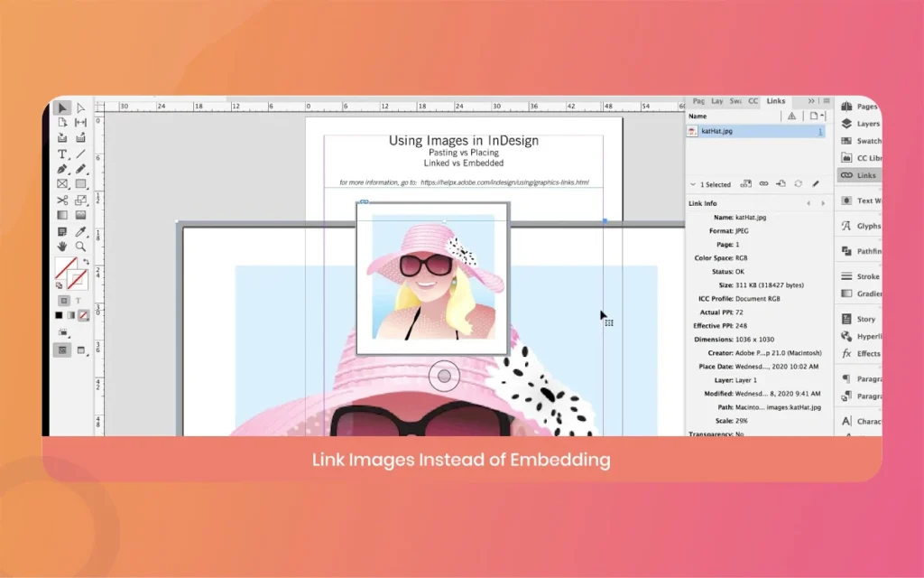This screenshot has height=578, width=924.
Task: Activate the Eyedropper tool
Action: pyautogui.click(x=80, y=231)
